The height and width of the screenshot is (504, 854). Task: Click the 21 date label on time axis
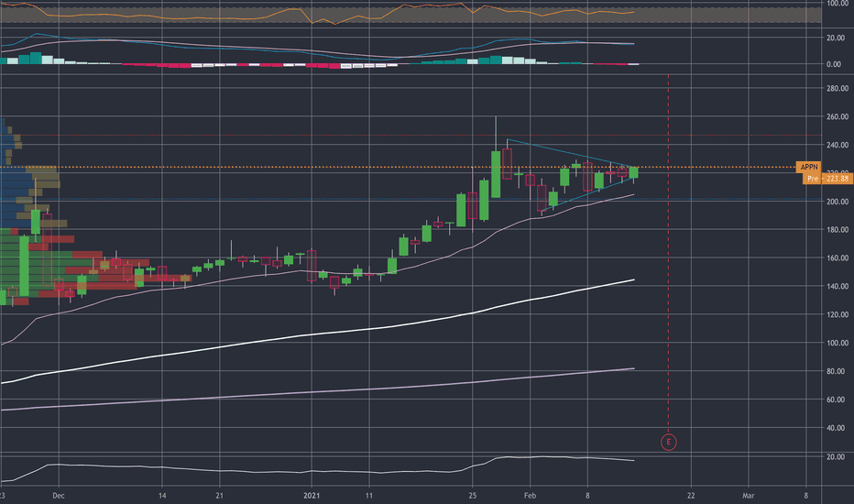point(220,496)
